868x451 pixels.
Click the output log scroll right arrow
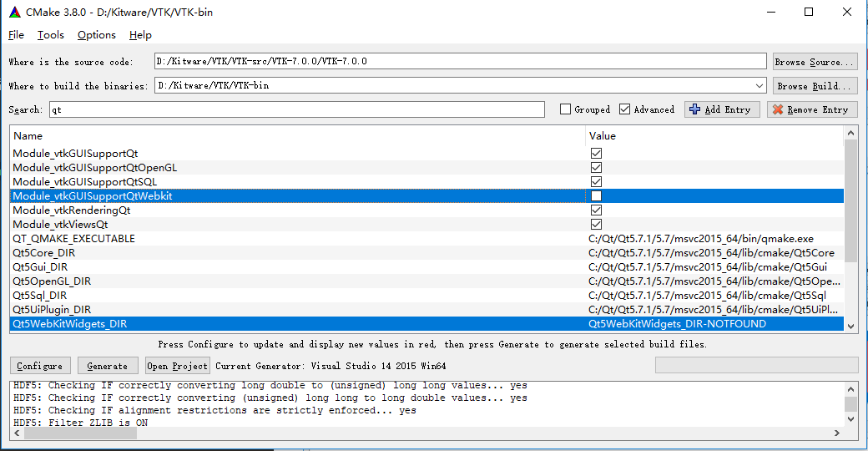[x=837, y=433]
